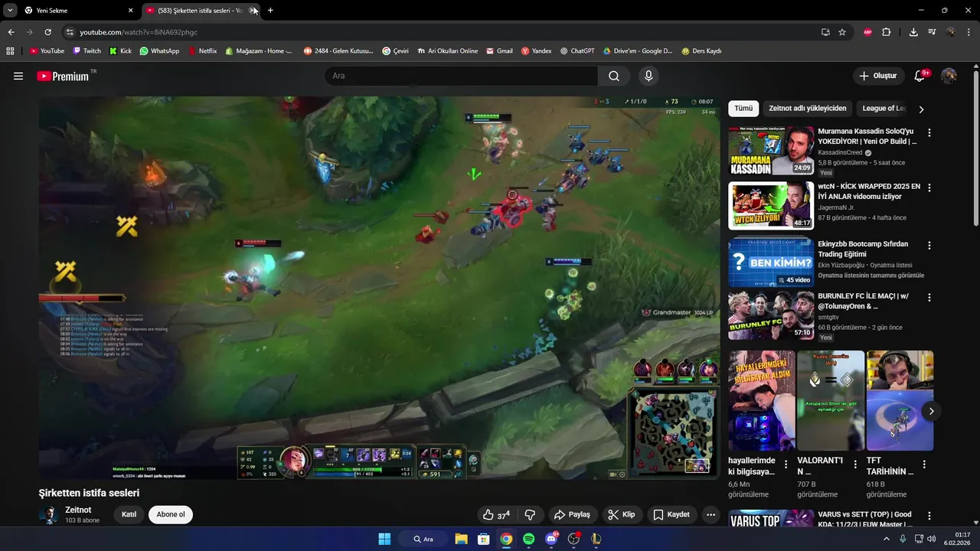The height and width of the screenshot is (551, 980).
Task: Reload the page in Chrome
Action: pyautogui.click(x=47, y=32)
